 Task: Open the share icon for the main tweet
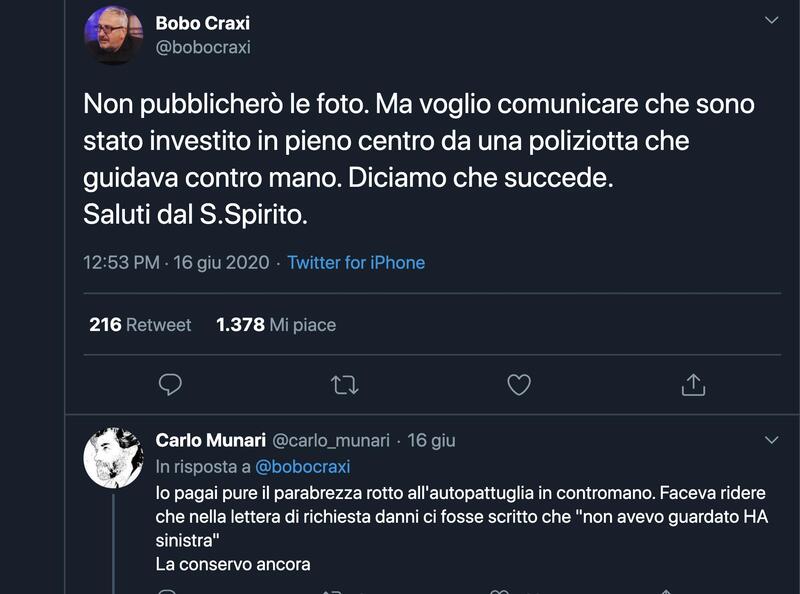tap(693, 384)
